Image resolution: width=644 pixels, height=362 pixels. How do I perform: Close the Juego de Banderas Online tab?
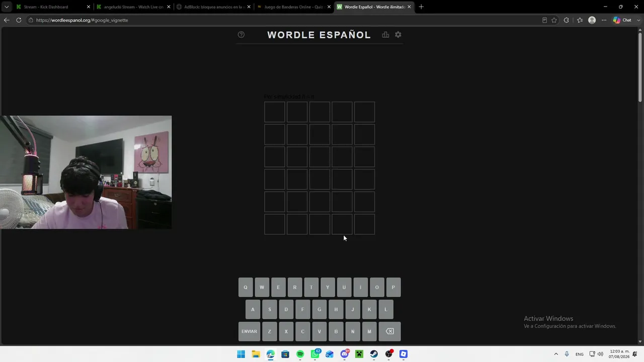(329, 7)
